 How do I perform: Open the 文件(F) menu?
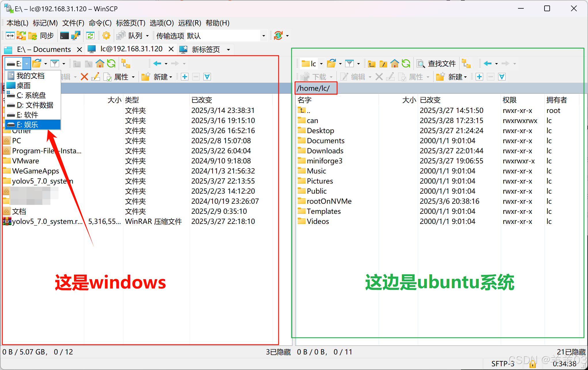click(73, 23)
